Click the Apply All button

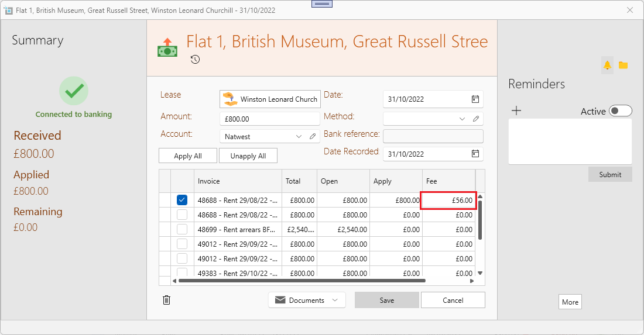pyautogui.click(x=188, y=156)
